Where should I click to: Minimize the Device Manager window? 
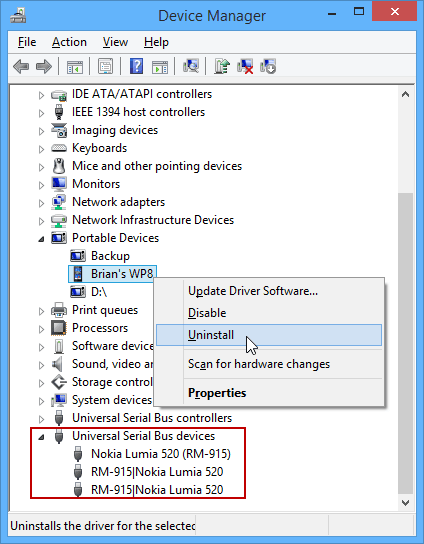(332, 14)
